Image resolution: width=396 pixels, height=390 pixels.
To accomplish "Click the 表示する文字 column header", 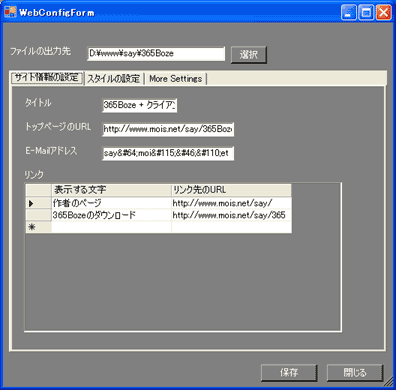I will tap(111, 190).
